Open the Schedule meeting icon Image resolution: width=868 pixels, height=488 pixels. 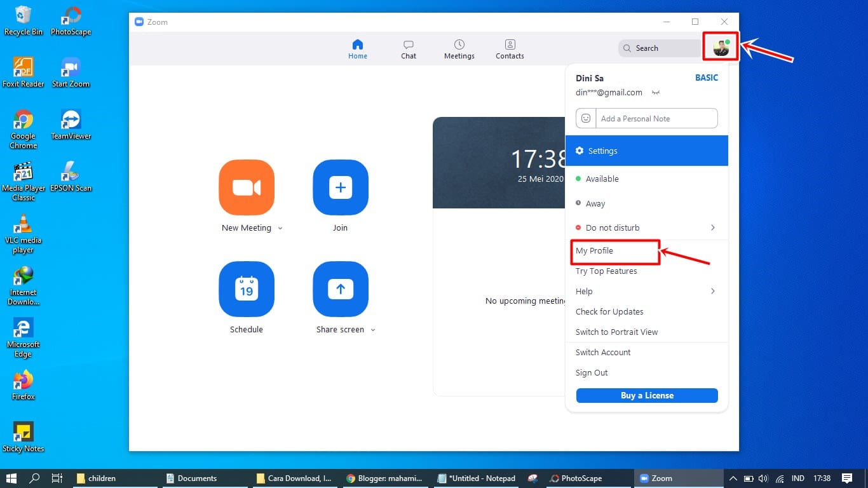[x=247, y=289]
